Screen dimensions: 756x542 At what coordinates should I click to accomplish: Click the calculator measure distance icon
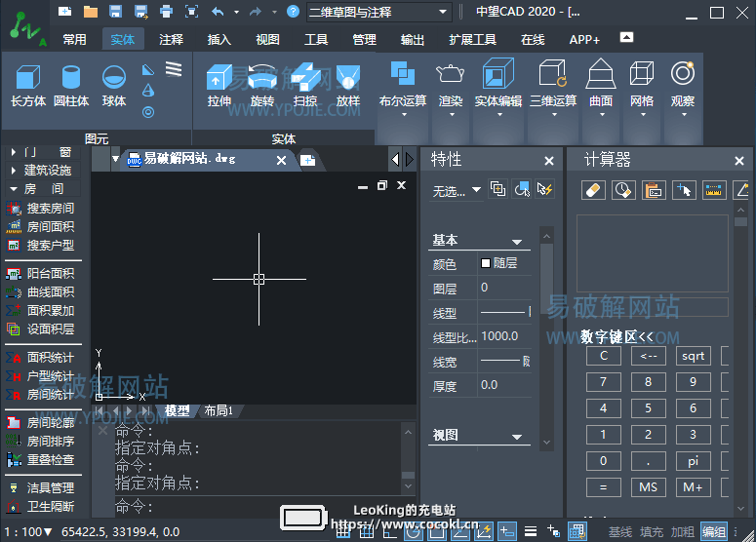714,190
